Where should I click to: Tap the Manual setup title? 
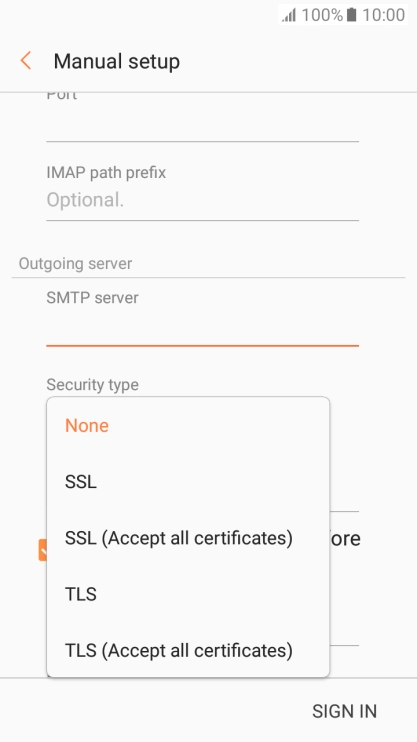[x=116, y=62]
